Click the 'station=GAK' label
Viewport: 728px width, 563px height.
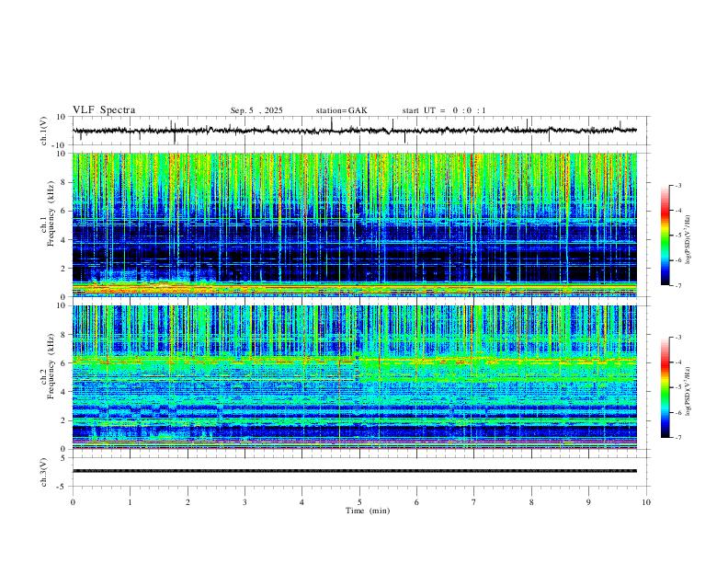click(x=341, y=110)
